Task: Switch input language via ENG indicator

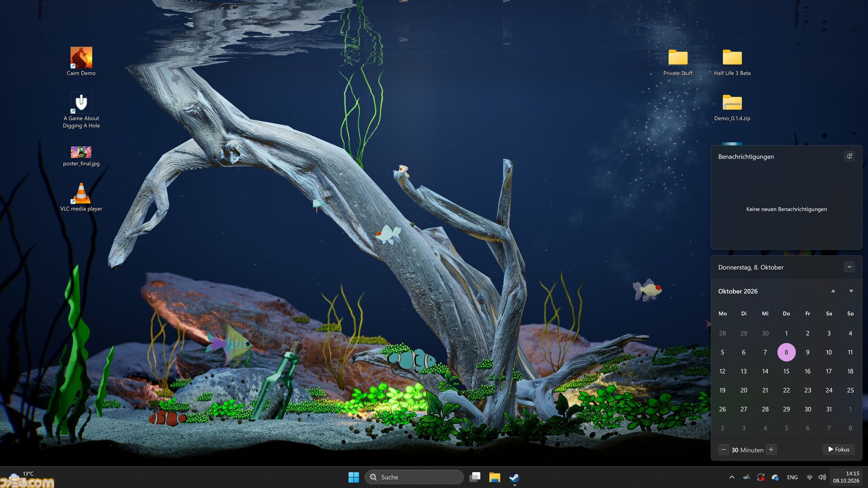Action: pyautogui.click(x=792, y=477)
